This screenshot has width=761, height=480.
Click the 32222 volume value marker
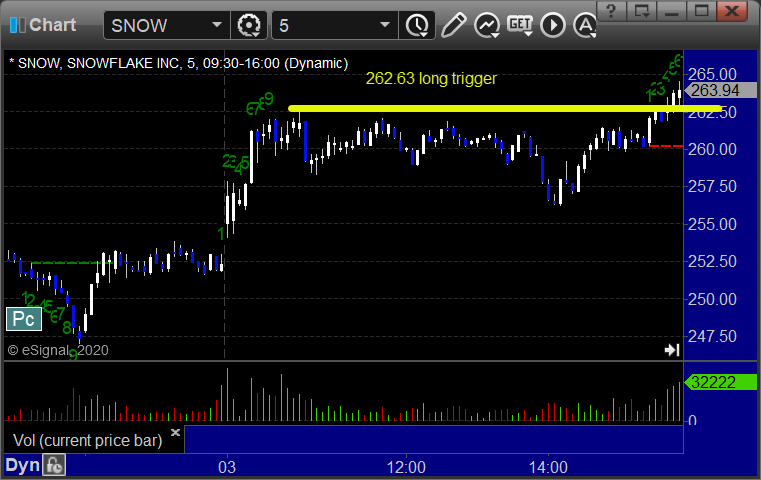pyautogui.click(x=720, y=382)
